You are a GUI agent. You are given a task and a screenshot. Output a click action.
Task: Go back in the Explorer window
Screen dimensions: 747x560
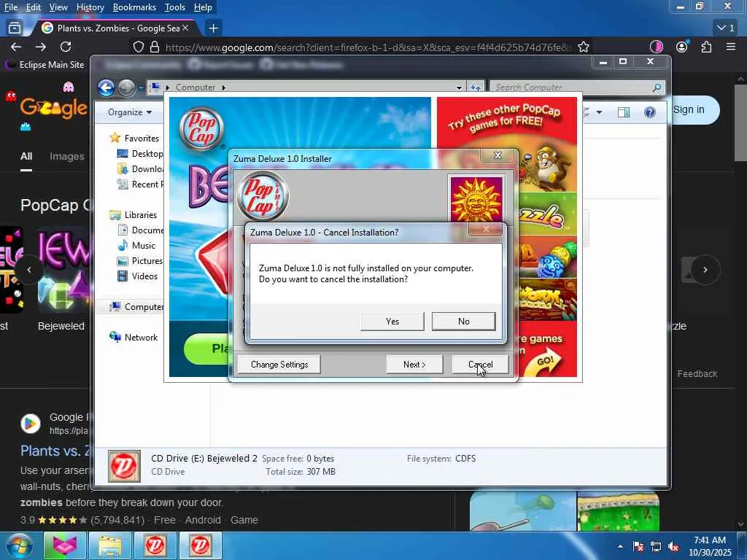point(107,87)
